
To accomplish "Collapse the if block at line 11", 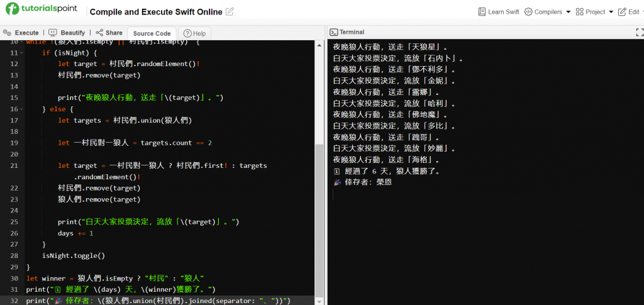I will [x=21, y=53].
